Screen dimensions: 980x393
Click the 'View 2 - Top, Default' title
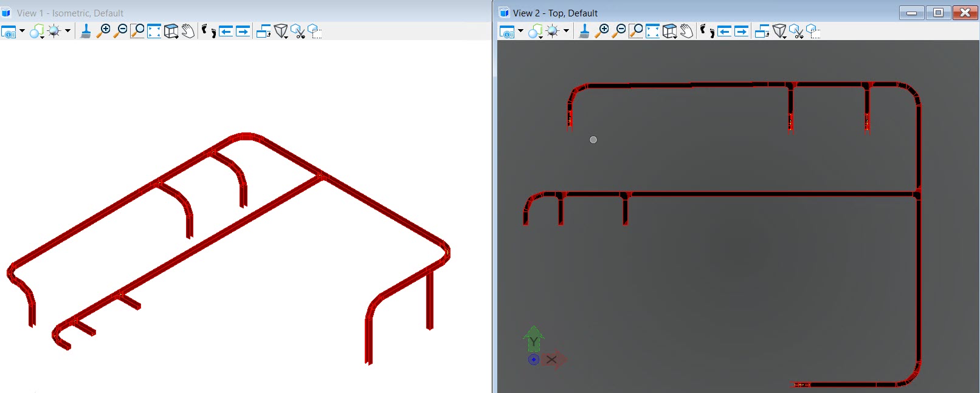pyautogui.click(x=555, y=13)
